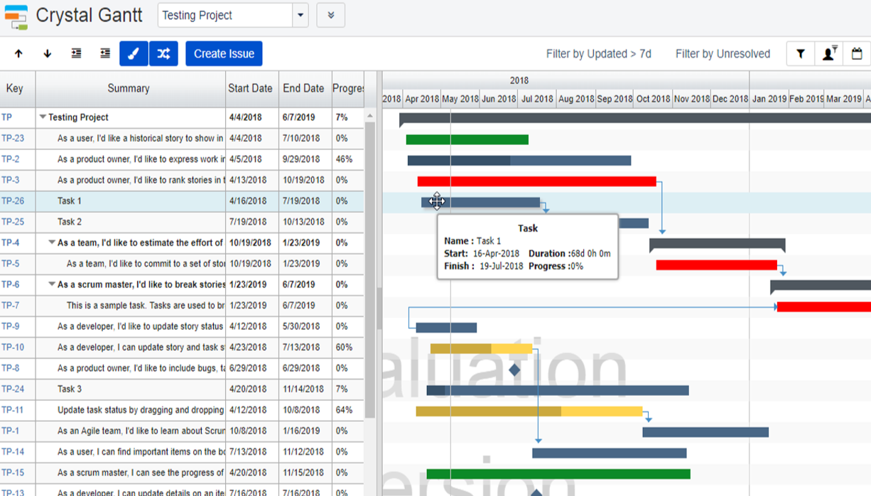Click the Create Issue button
This screenshot has height=496, width=871.
224,54
